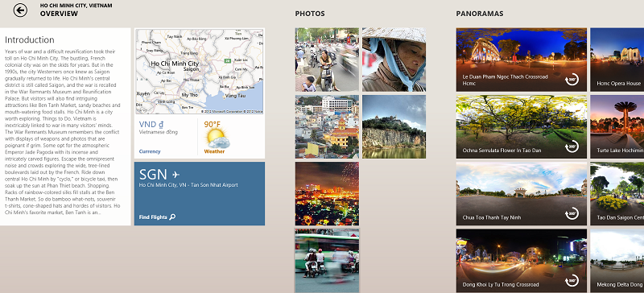Viewport: 644px width, 293px height.
Task: Open photo of motorbike traffic on street
Action: 327,60
